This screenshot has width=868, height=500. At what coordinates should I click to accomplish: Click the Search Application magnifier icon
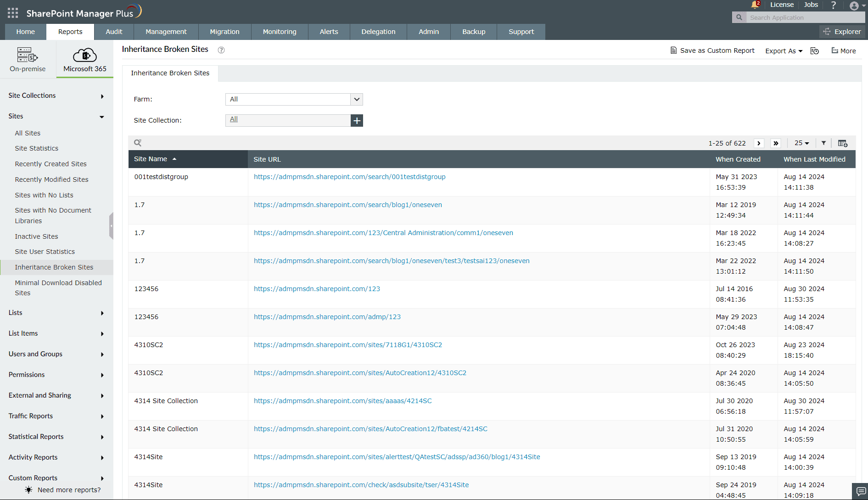tap(739, 17)
